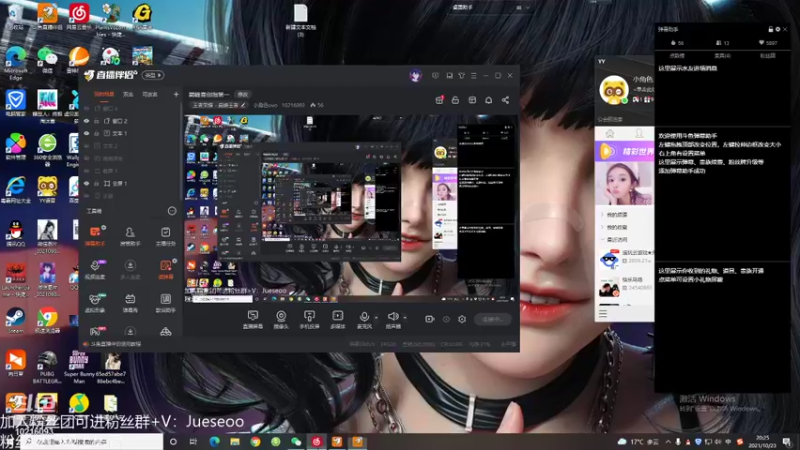Toggle the lock for 文本 1 source

96,133
